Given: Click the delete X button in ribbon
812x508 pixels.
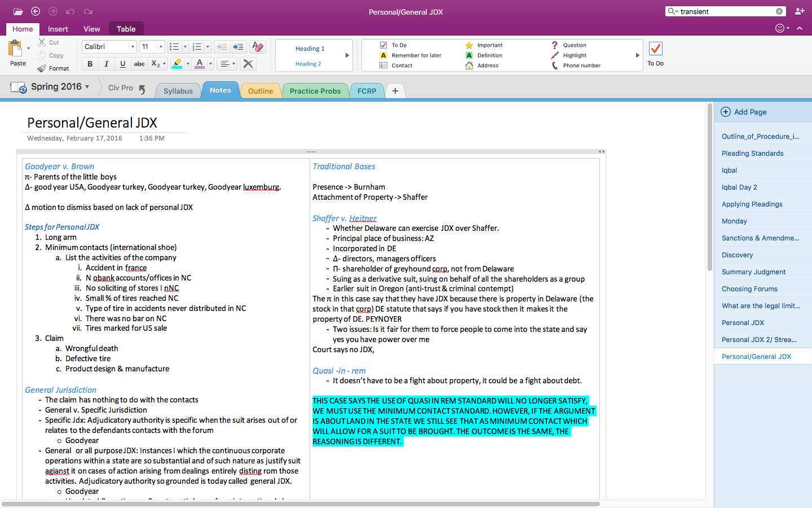Looking at the screenshot, I should (x=248, y=64).
